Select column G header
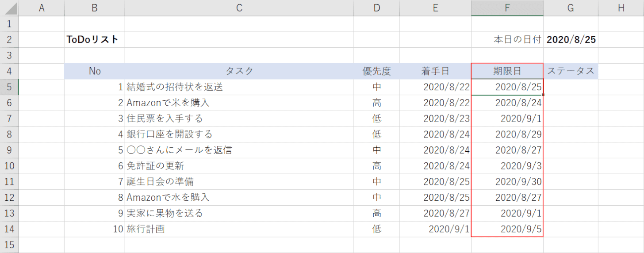The image size is (644, 253). coord(571,8)
